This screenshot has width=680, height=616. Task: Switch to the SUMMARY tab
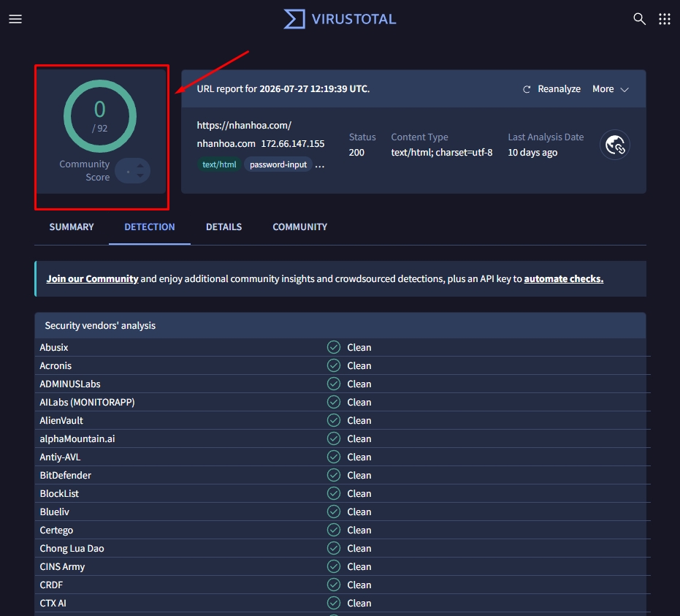[x=72, y=227]
